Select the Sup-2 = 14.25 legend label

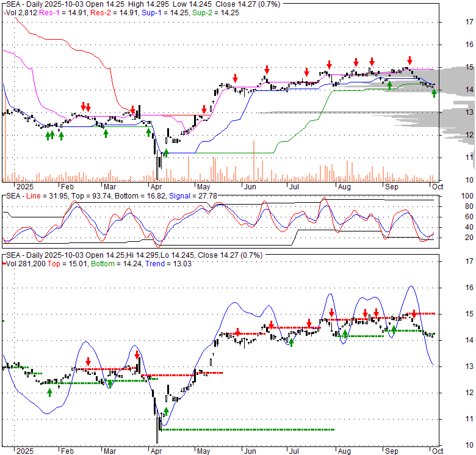215,13
